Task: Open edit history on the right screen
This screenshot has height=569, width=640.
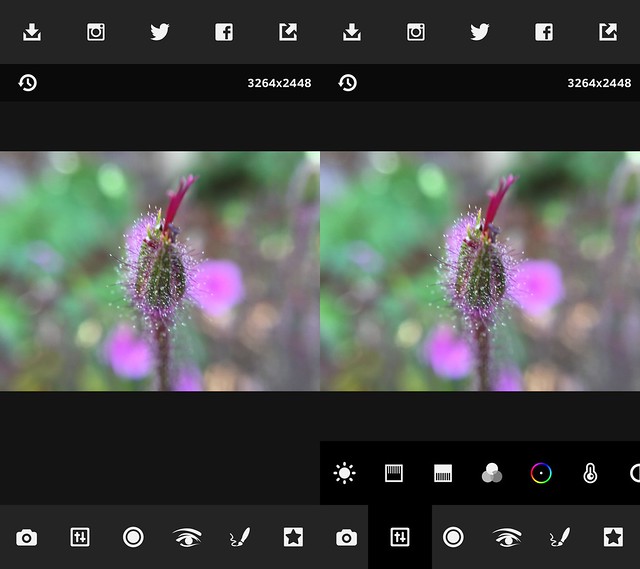Action: coord(348,83)
